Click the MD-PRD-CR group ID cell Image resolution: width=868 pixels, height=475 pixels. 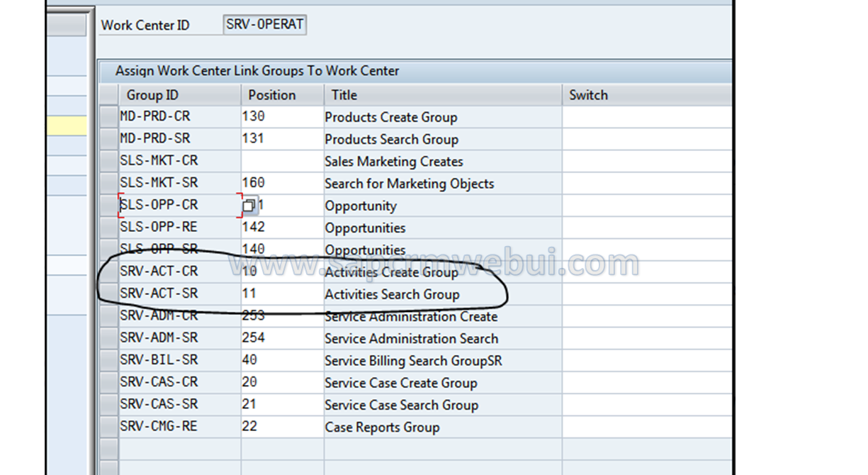click(x=180, y=117)
